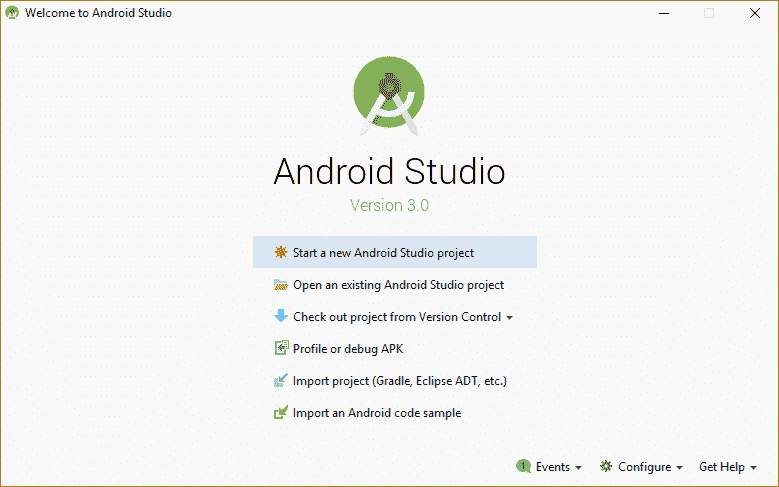
Task: Expand the Get Help dropdown arrow
Action: click(753, 468)
